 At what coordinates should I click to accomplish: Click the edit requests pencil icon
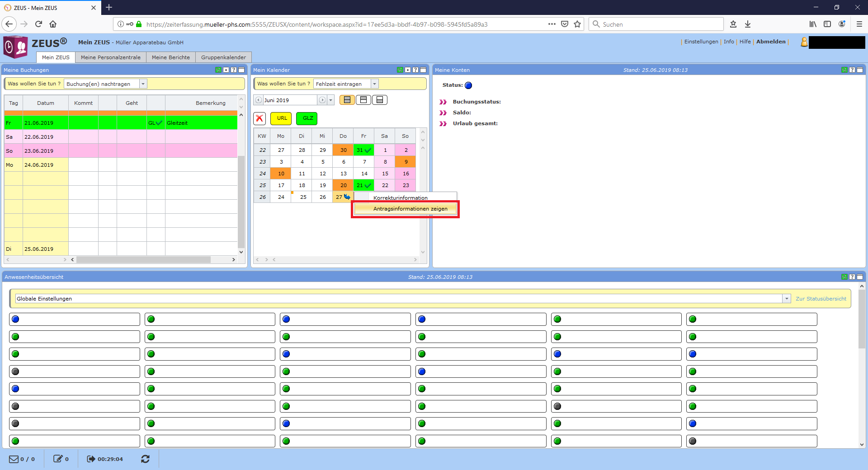click(58, 459)
